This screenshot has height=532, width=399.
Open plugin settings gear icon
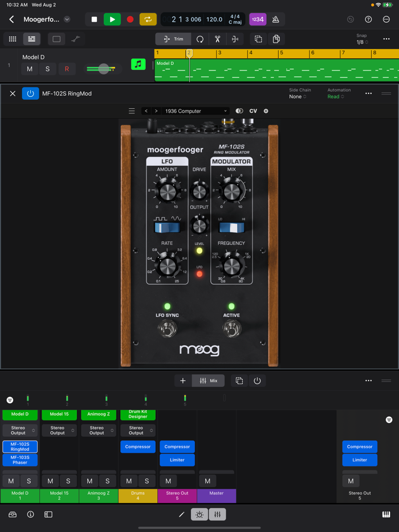tap(266, 111)
